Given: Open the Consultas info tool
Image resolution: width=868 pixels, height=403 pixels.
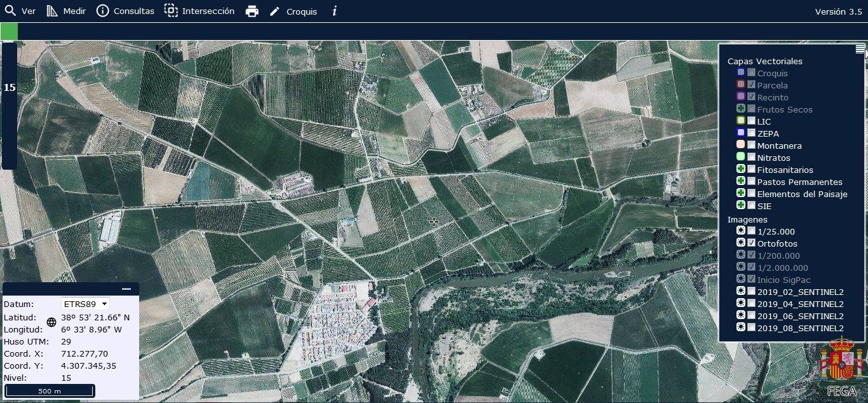Looking at the screenshot, I should click(x=102, y=11).
